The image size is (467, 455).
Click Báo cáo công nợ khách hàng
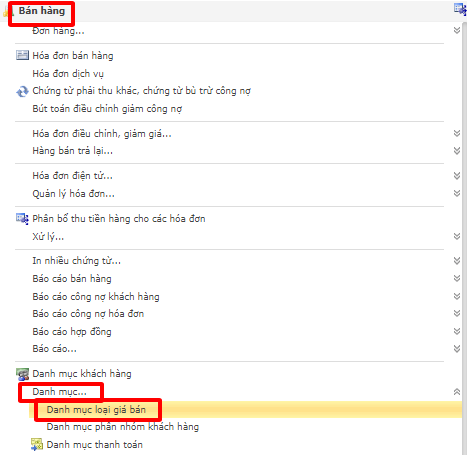point(96,297)
